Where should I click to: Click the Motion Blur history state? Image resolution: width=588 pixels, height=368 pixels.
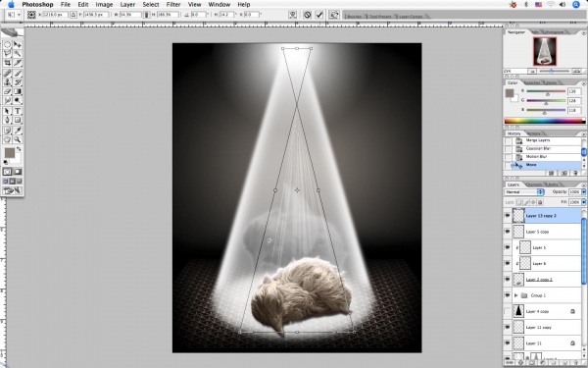click(537, 157)
